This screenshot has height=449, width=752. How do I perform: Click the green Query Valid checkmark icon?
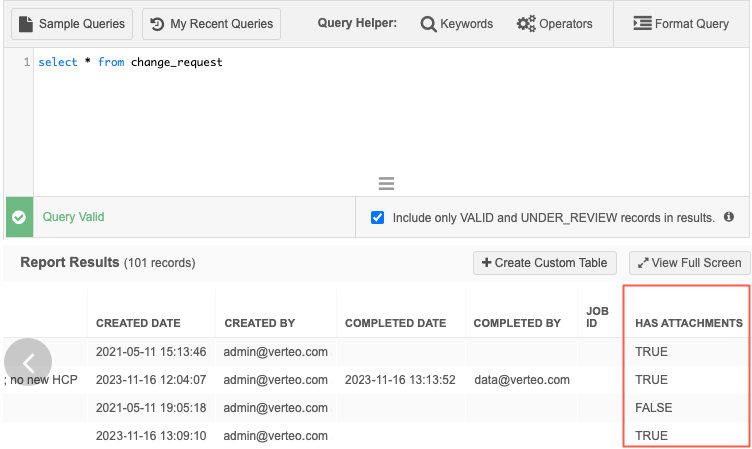(19, 217)
